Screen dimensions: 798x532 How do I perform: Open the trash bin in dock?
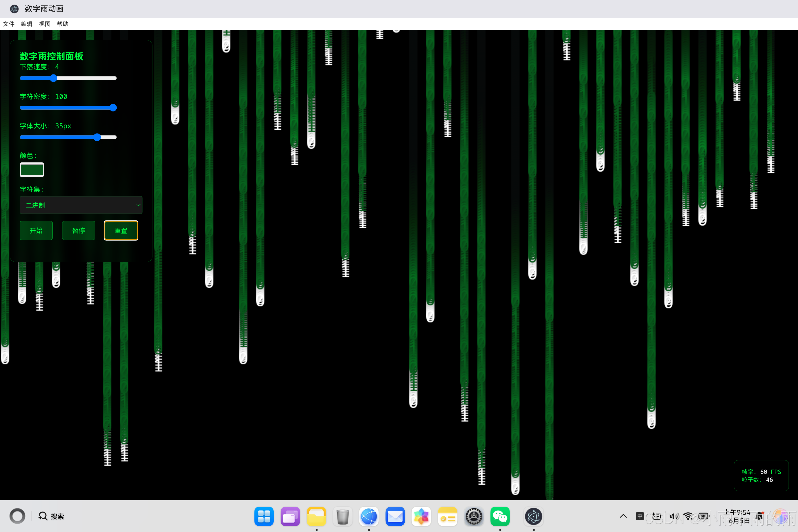343,516
